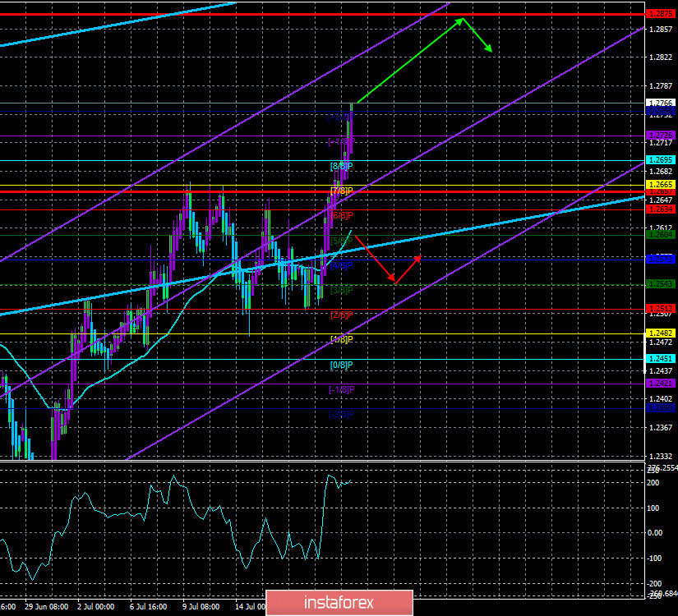
Task: Click the red downward forecast arrowhead
Action: click(x=394, y=281)
